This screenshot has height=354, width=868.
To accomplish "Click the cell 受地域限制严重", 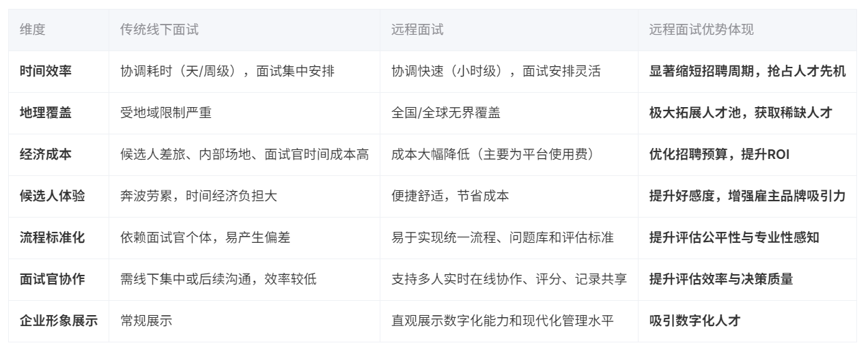I will pyautogui.click(x=165, y=113).
